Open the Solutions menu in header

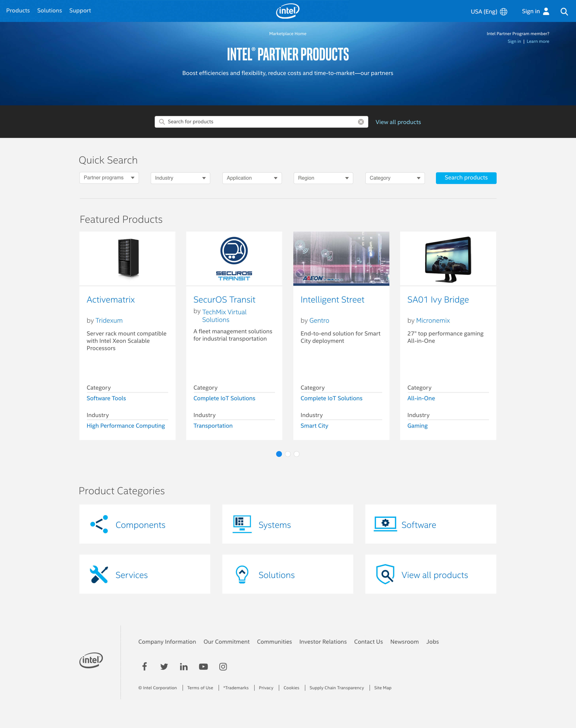[x=50, y=10]
